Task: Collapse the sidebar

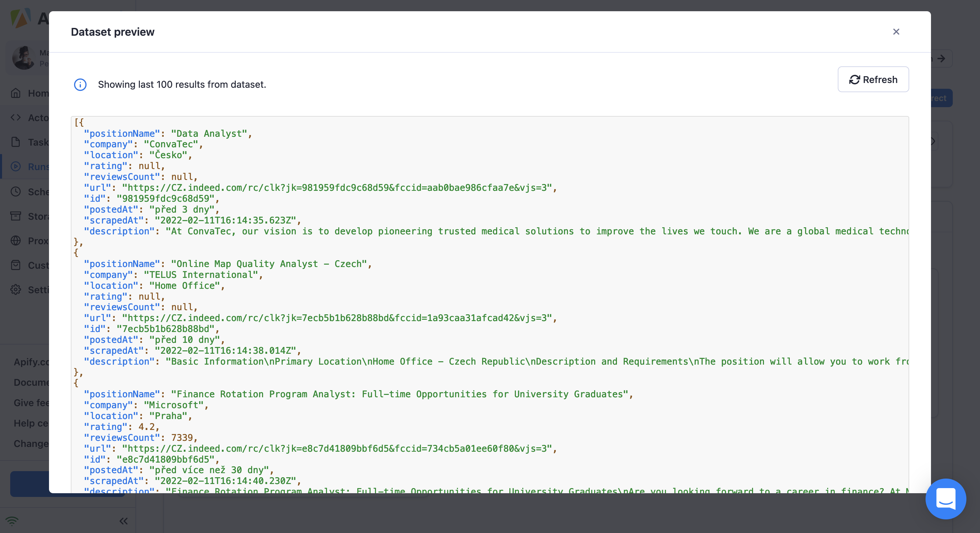Action: pos(123,521)
